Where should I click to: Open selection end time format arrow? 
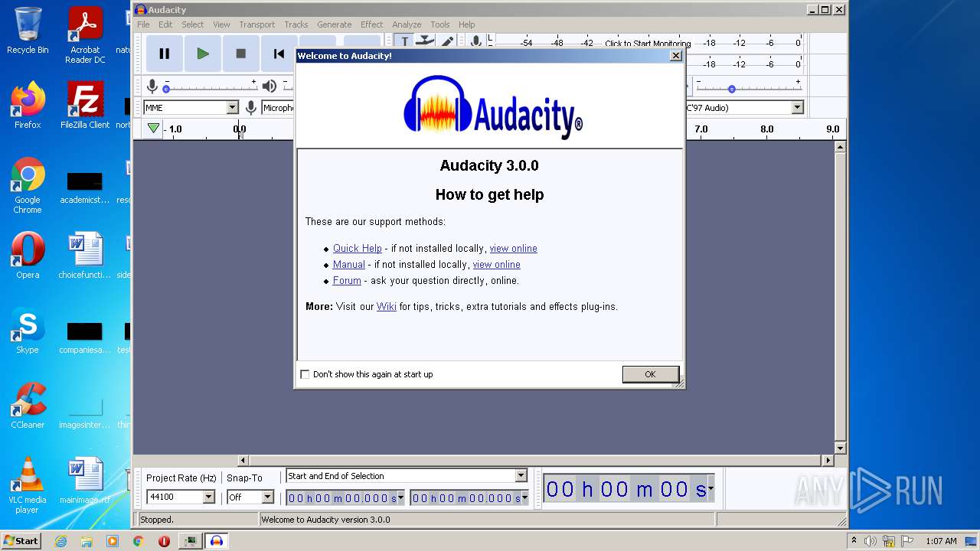tap(524, 497)
